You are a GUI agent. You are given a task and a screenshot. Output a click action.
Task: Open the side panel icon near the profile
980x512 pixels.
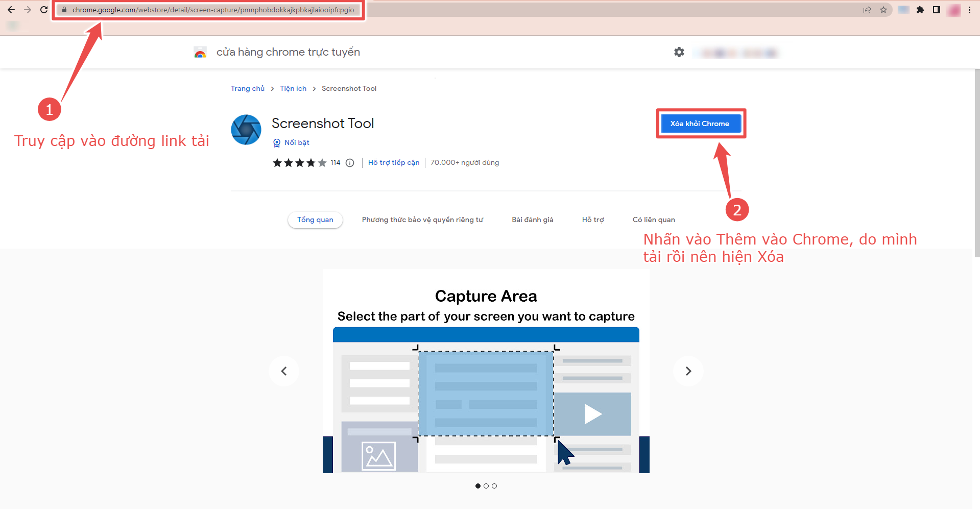point(937,10)
